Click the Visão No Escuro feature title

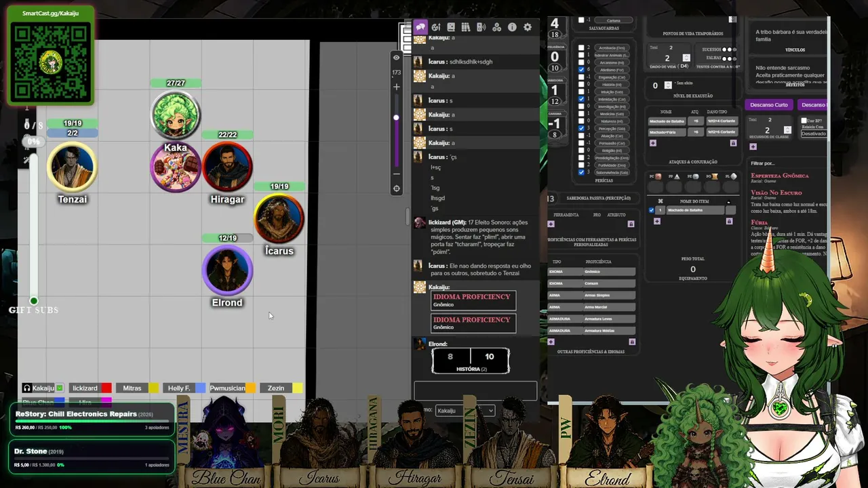pyautogui.click(x=776, y=193)
